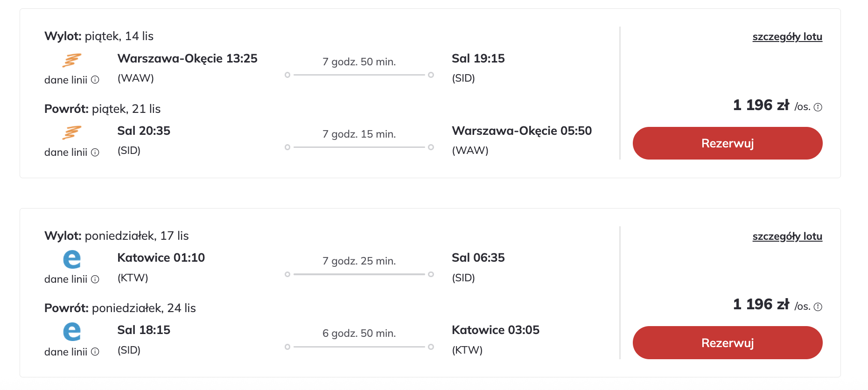The width and height of the screenshot is (868, 390).
Task: Open szczegóły lotu for the Warsaw offer
Action: 788,36
